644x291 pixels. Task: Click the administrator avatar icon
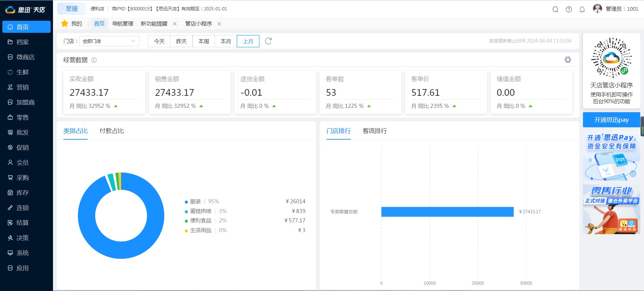click(597, 9)
